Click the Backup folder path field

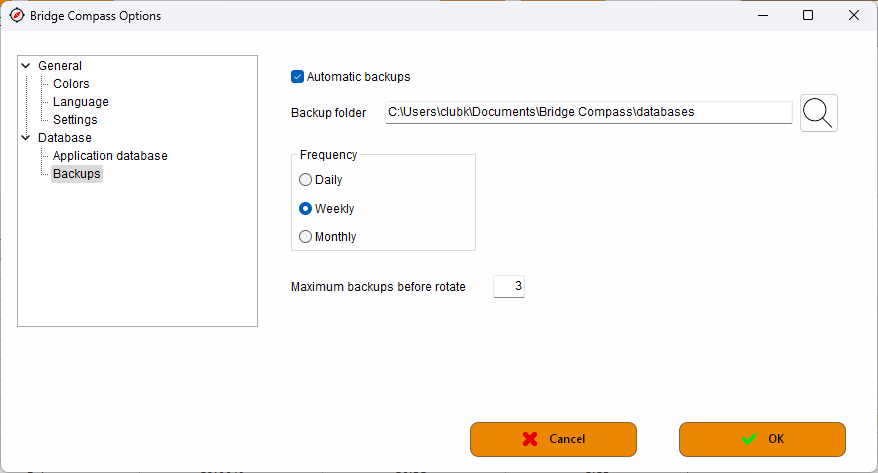(589, 113)
